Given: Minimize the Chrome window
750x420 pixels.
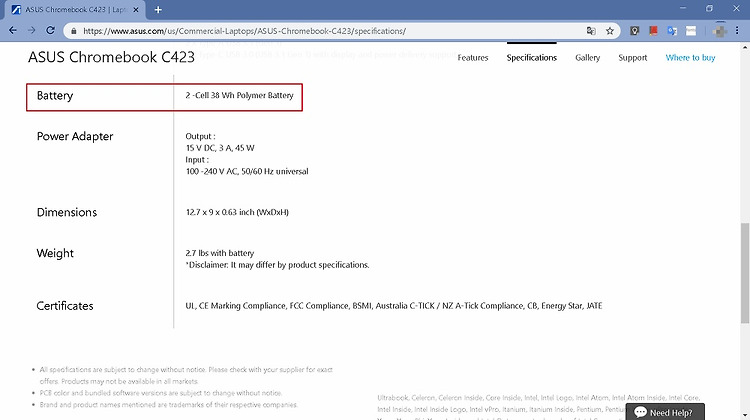Looking at the screenshot, I should 683,8.
